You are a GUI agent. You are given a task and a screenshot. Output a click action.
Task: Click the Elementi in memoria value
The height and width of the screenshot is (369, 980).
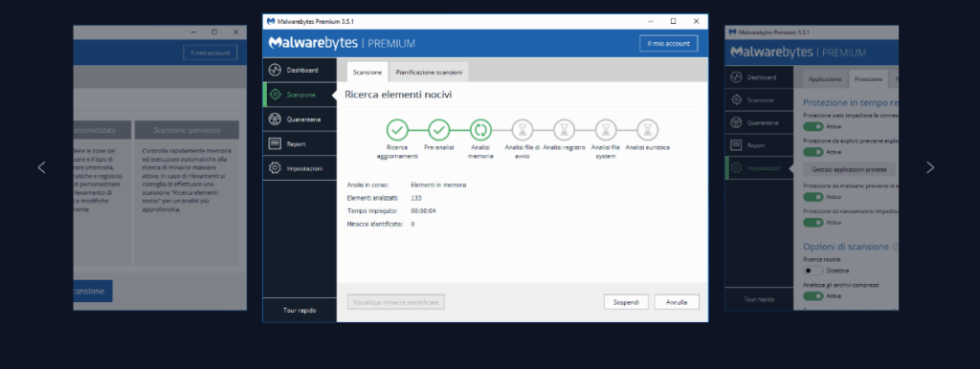[x=438, y=184]
